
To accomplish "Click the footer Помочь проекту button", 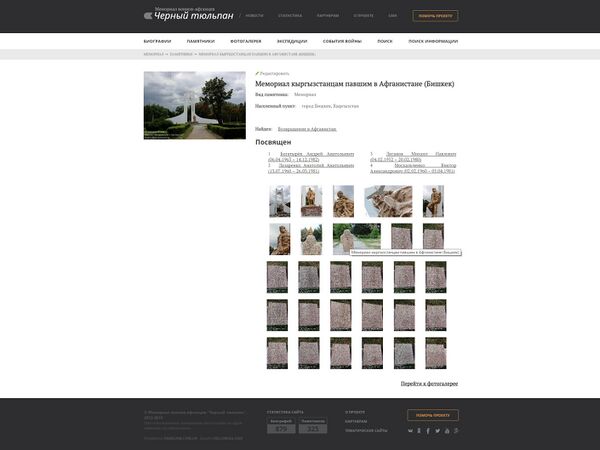I will coord(433,415).
